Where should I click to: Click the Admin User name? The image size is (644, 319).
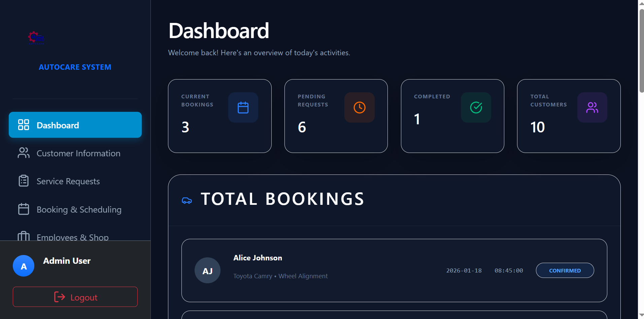(67, 261)
